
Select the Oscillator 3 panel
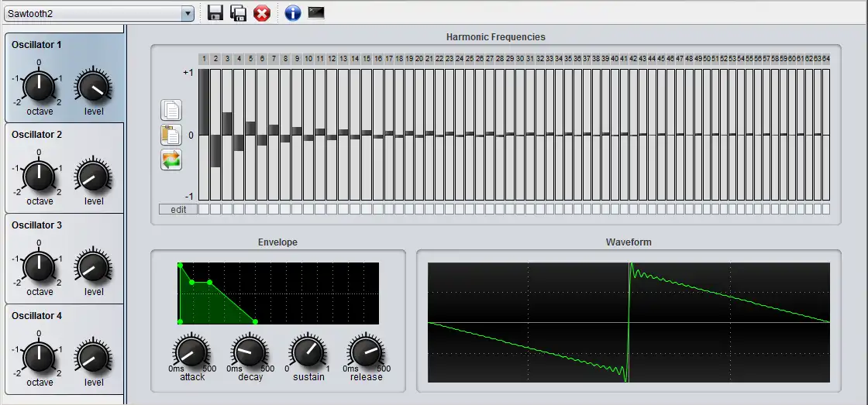[64, 259]
